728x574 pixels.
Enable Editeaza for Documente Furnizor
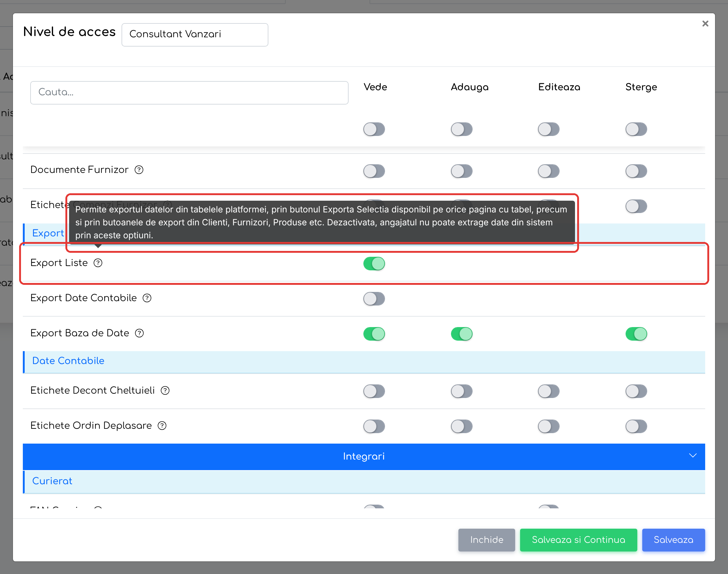(548, 171)
